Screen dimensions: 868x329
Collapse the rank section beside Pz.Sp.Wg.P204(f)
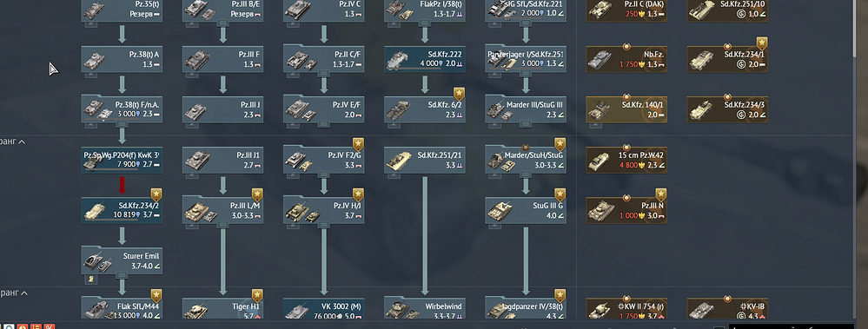coord(22,142)
